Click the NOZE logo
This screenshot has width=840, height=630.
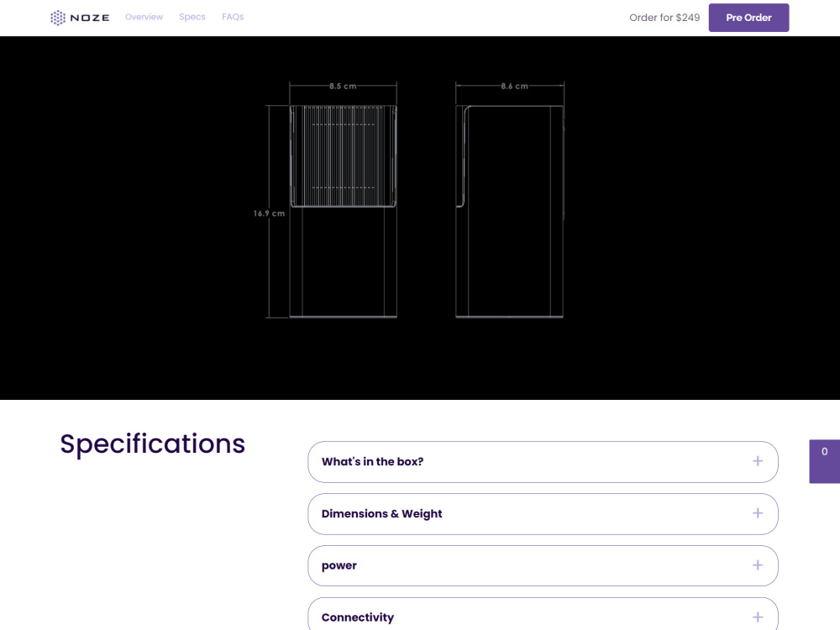pyautogui.click(x=80, y=18)
